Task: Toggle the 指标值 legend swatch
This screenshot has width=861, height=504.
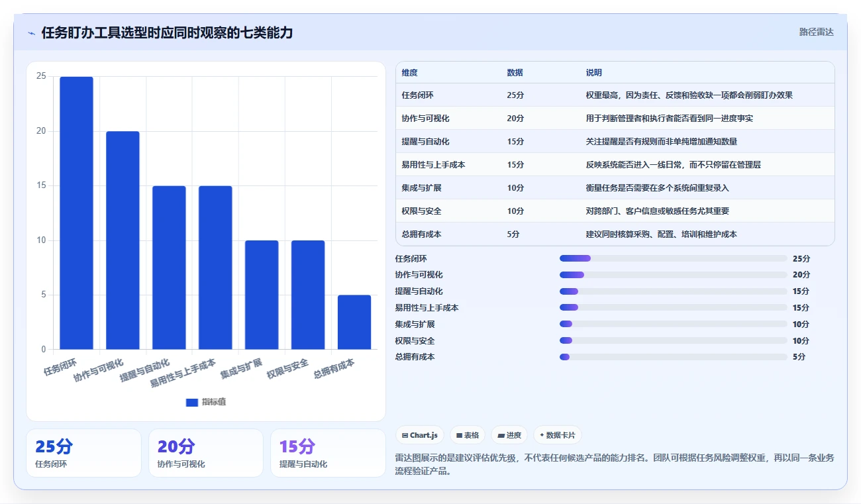Action: [192, 402]
